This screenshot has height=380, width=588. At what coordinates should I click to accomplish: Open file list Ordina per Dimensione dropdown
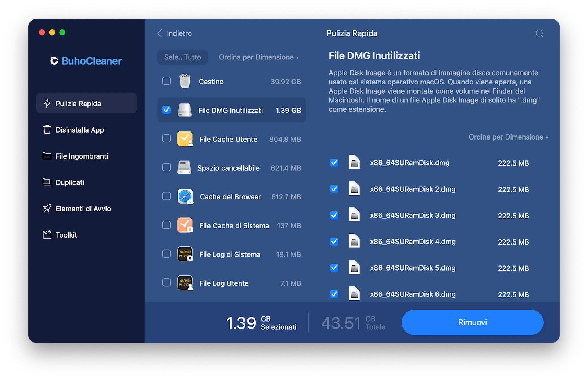(508, 137)
